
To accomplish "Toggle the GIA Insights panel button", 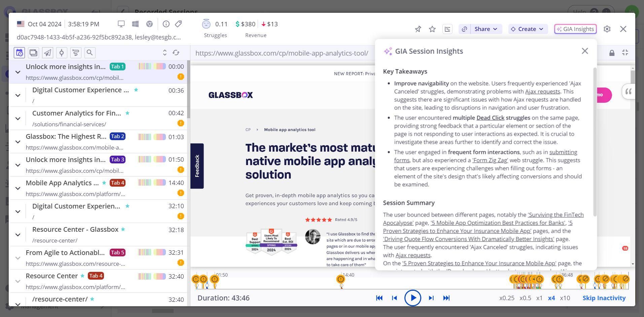I will click(x=575, y=29).
